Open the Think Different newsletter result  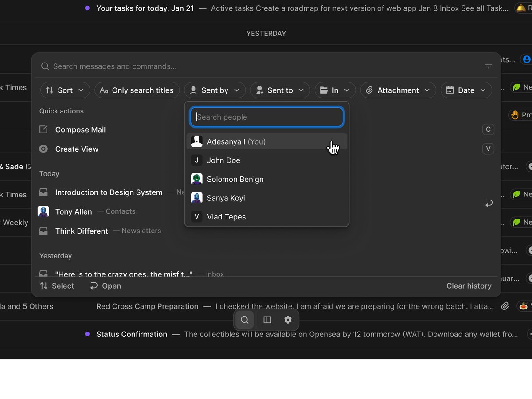click(82, 231)
